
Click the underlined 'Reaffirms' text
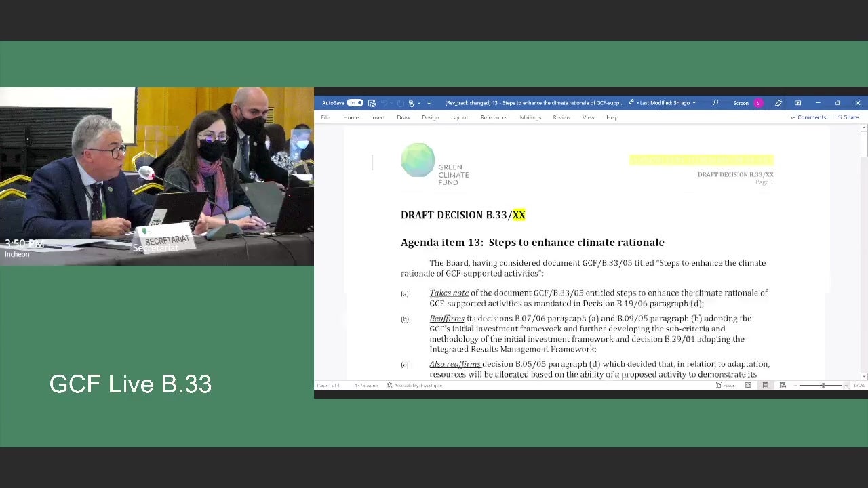(447, 318)
